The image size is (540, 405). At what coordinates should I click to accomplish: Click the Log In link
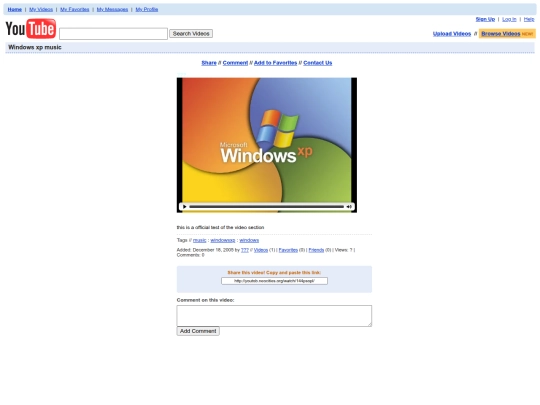click(509, 19)
